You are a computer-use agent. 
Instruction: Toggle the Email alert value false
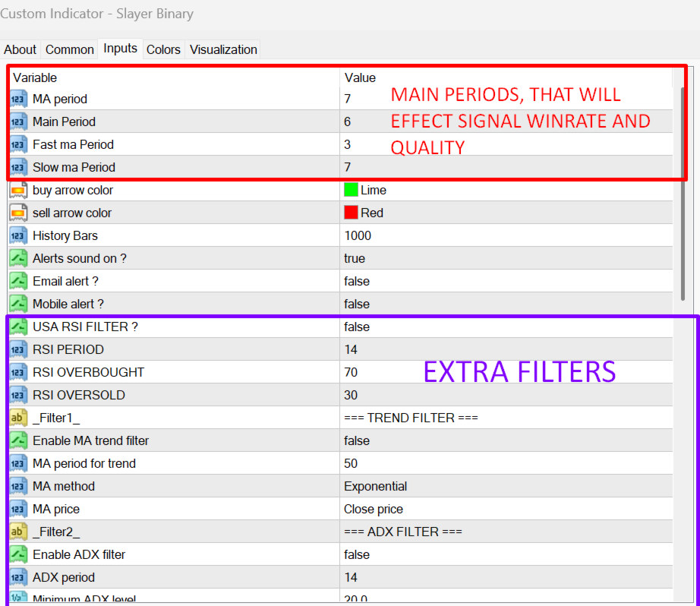(506, 281)
